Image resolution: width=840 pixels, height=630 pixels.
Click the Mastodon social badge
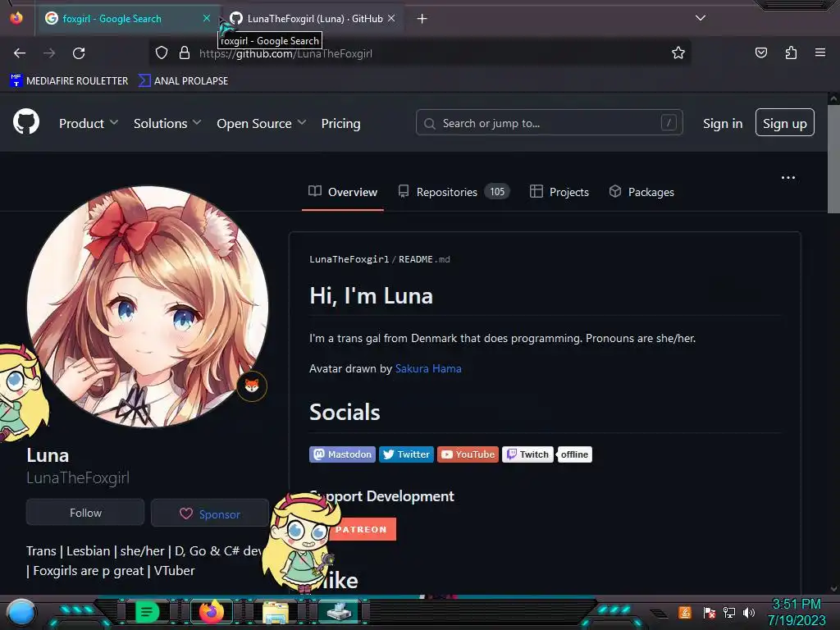click(x=342, y=454)
